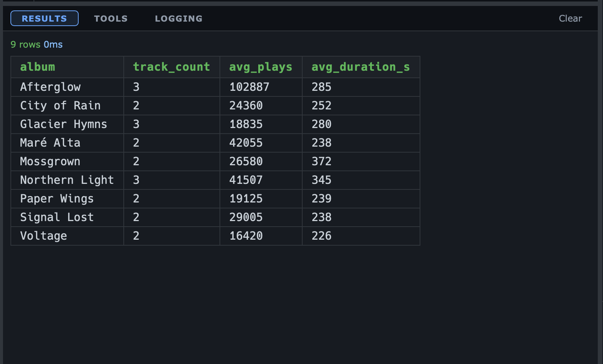
Task: Open the LOGGING tab
Action: point(179,18)
